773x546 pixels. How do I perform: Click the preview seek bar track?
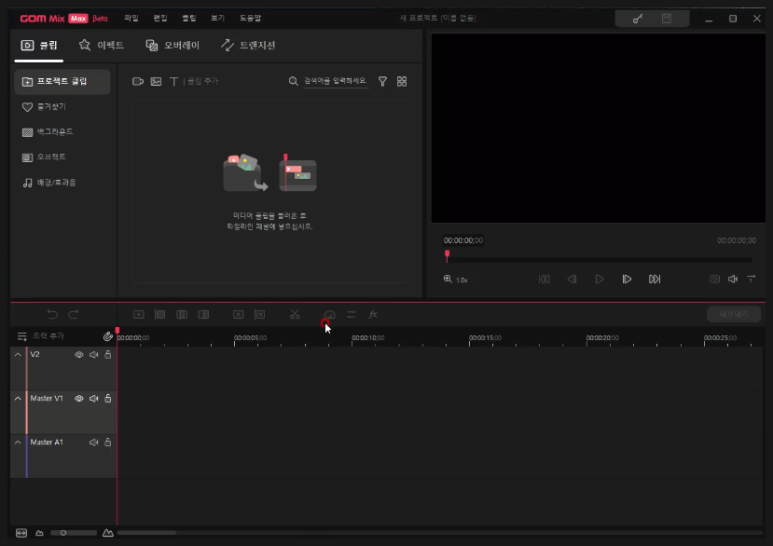(x=599, y=260)
